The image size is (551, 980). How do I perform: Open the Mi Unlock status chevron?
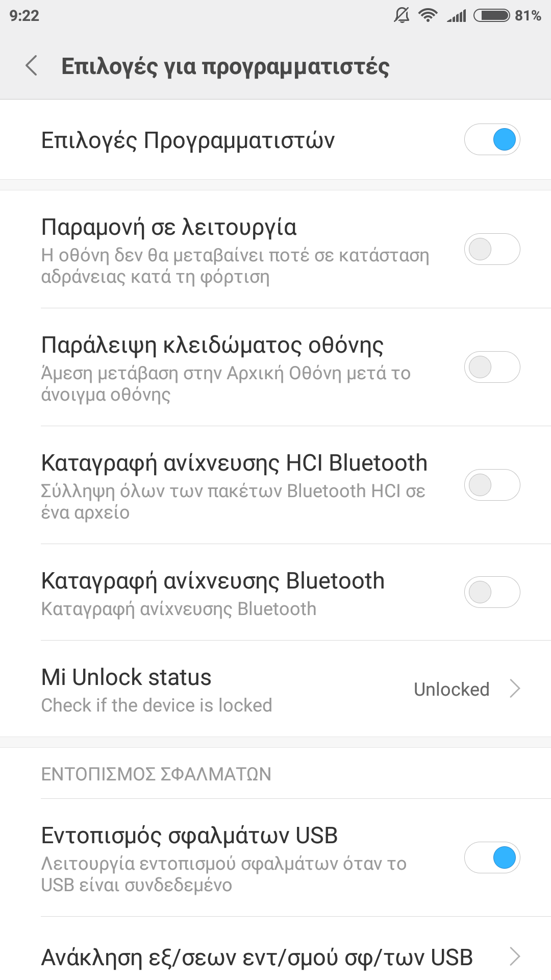point(515,689)
